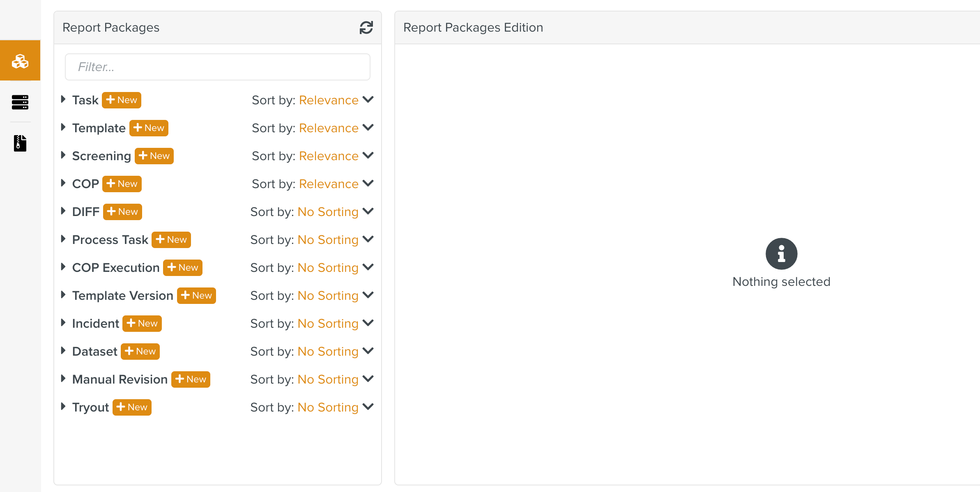Open the zip archive file sidebar icon
The width and height of the screenshot is (980, 492).
click(20, 143)
